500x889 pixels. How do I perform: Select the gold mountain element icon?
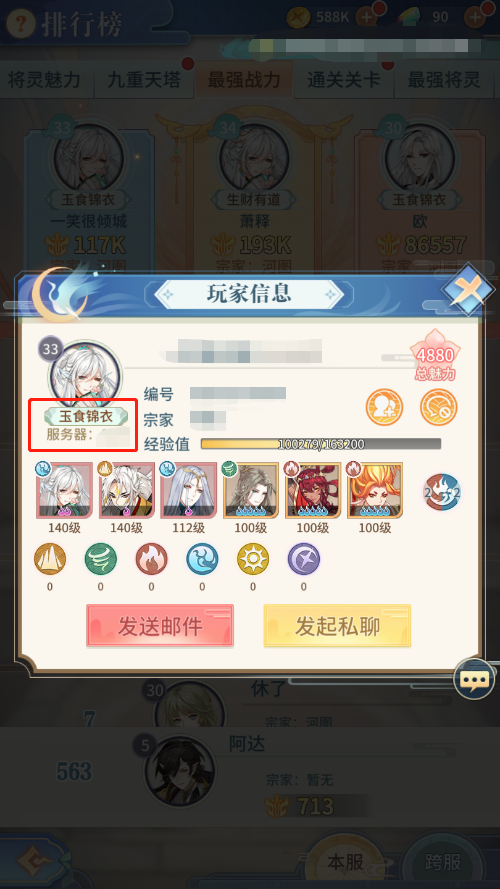point(50,560)
